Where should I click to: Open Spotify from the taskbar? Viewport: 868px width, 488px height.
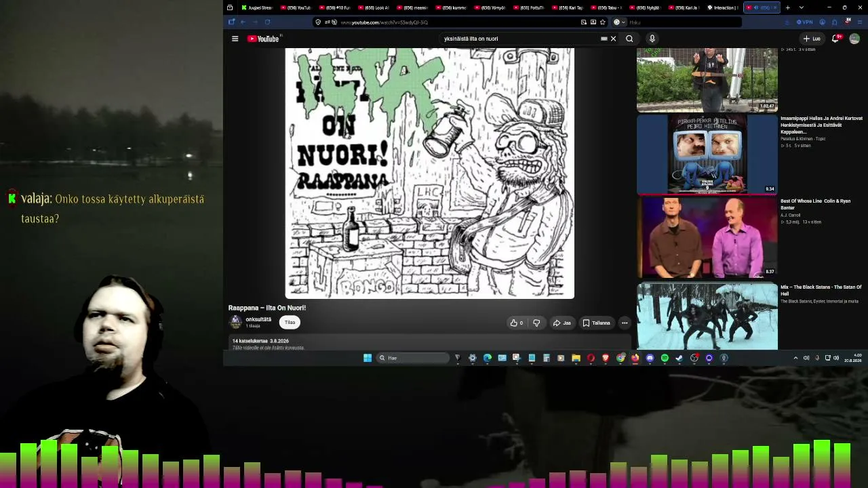(x=665, y=358)
